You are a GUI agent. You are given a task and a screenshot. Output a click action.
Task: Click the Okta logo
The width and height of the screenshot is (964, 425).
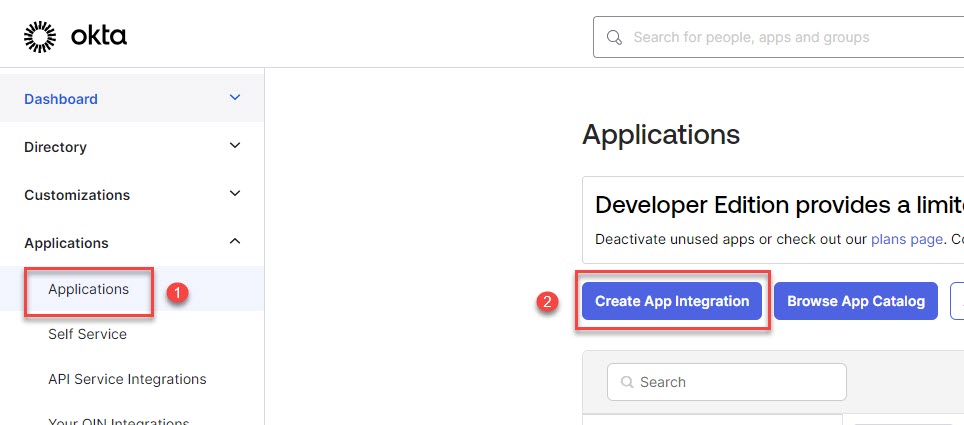click(x=75, y=37)
